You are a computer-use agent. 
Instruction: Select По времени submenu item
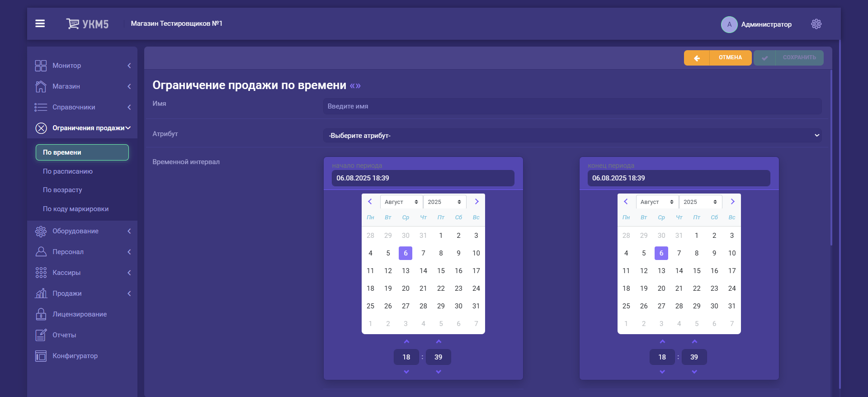[x=82, y=152]
